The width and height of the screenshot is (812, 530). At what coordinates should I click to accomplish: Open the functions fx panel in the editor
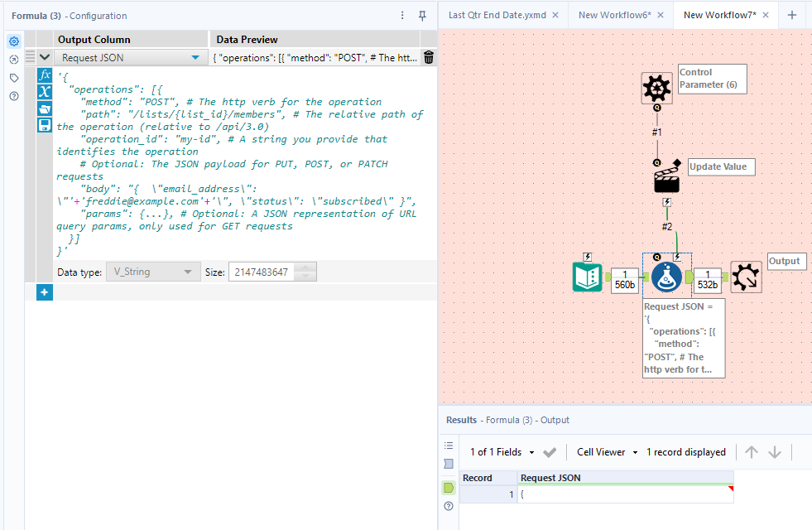(43, 75)
